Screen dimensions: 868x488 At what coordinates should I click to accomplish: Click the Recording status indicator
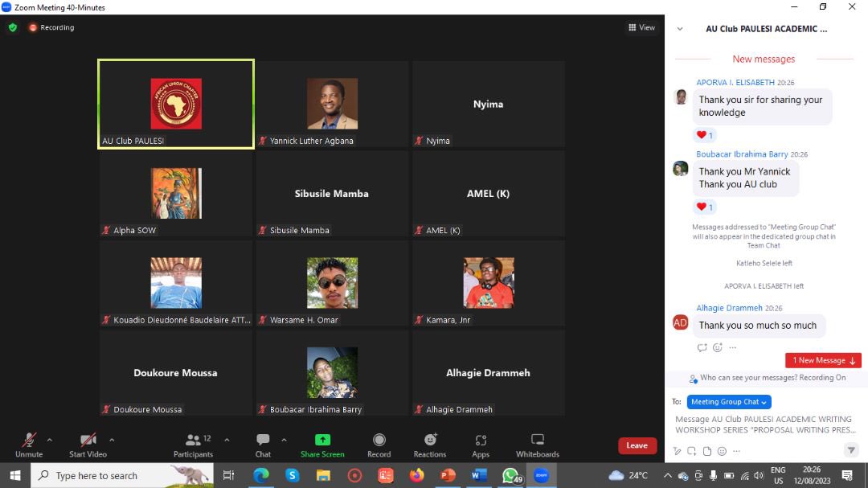pos(51,27)
